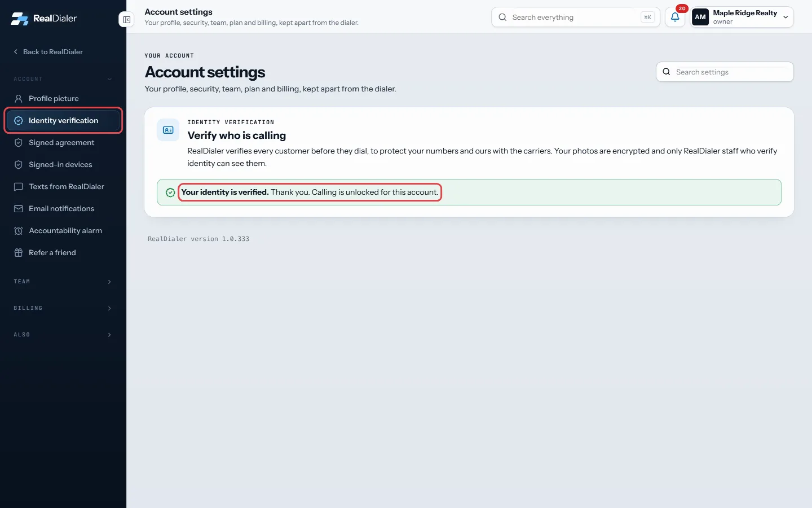Click the magnifier in Search settings
The height and width of the screenshot is (508, 812).
pos(667,72)
